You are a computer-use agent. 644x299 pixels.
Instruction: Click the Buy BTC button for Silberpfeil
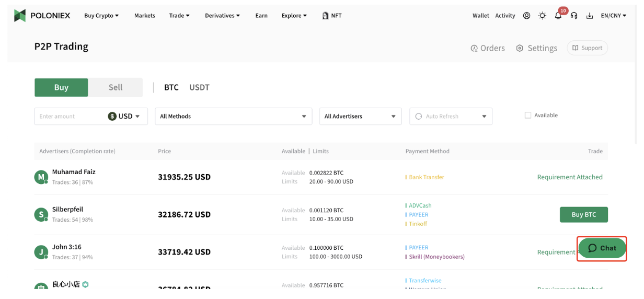583,214
